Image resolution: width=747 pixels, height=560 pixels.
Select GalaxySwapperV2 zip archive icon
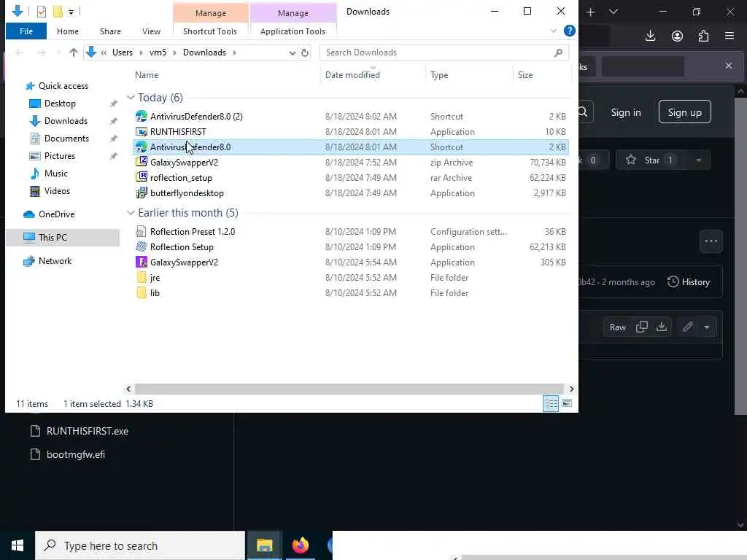(142, 162)
